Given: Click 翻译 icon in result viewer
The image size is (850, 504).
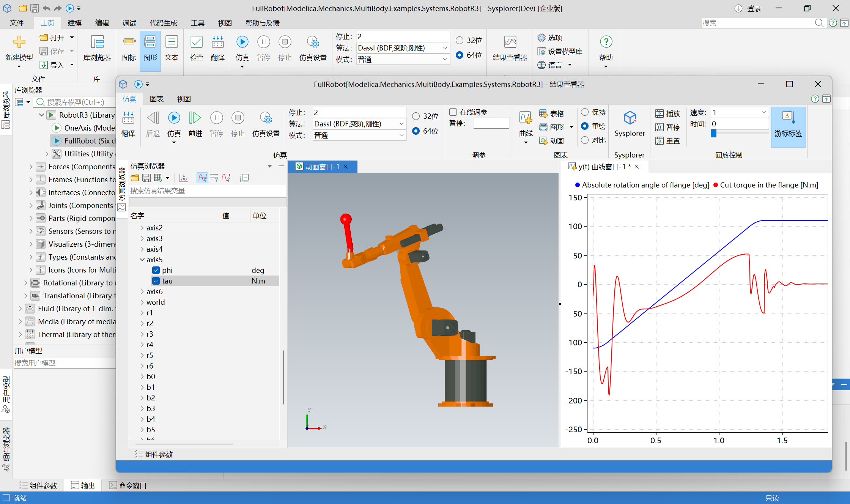Looking at the screenshot, I should click(x=128, y=118).
